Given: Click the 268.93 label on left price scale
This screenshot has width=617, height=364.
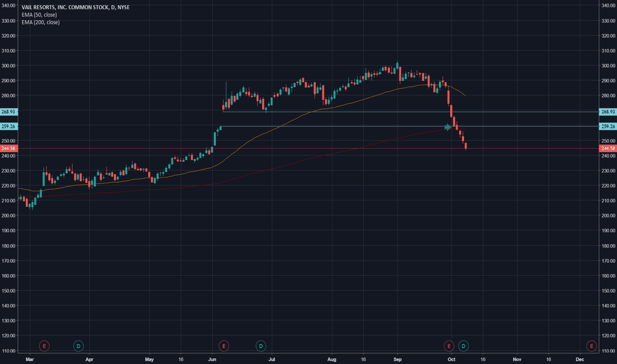Looking at the screenshot, I should [x=8, y=112].
